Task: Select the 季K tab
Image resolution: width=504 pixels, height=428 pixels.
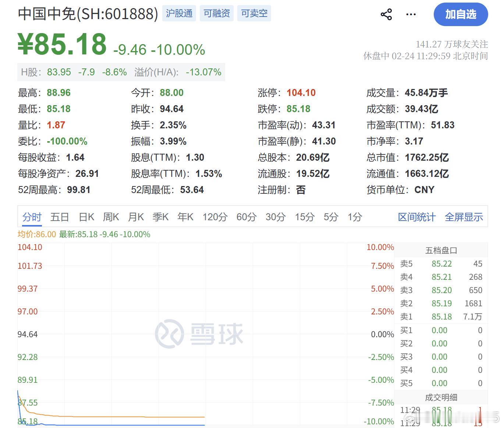Action: point(160,217)
